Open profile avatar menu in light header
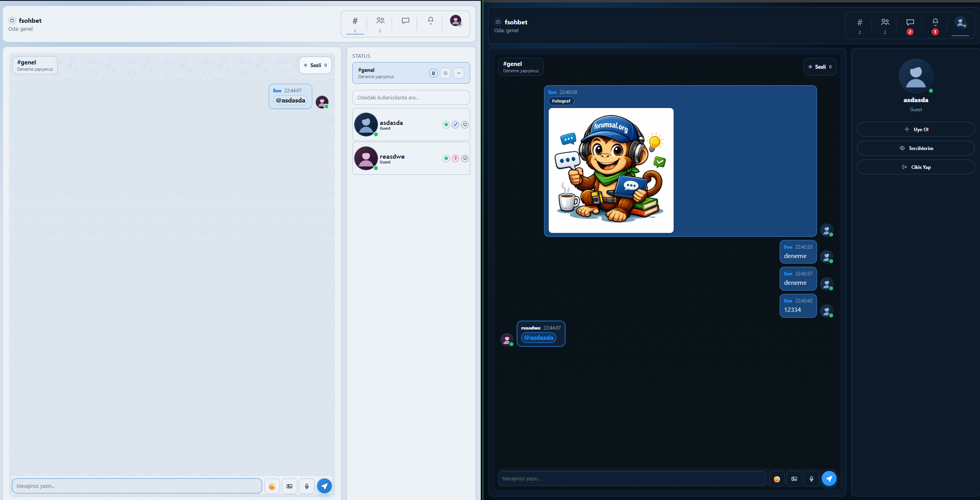This screenshot has height=500, width=980. [455, 21]
